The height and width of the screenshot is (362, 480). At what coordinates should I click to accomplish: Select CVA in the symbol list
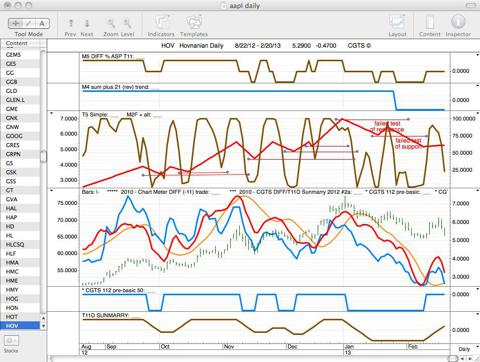tap(20, 199)
